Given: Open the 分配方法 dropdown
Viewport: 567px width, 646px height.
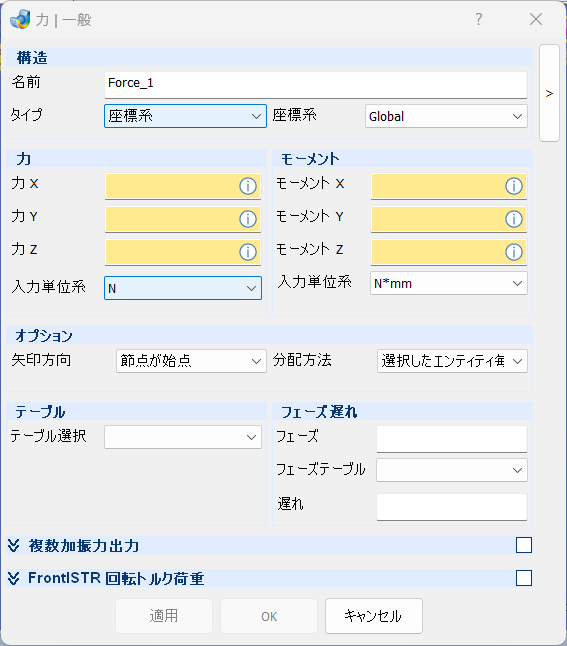Looking at the screenshot, I should 452,361.
